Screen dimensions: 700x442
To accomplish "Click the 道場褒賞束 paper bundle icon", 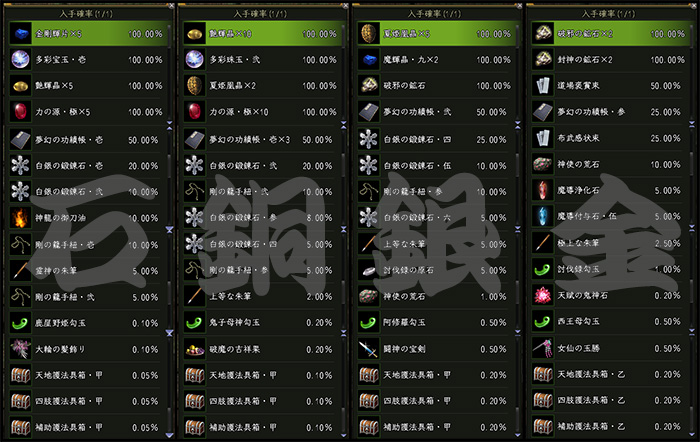I will point(543,85).
